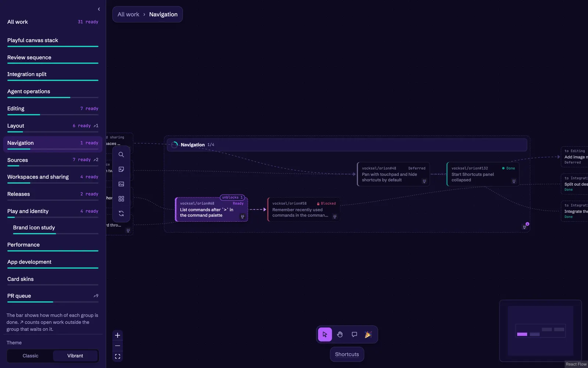Image resolution: width=588 pixels, height=368 pixels.
Task: Click the party popper celebration icon
Action: (x=369, y=335)
